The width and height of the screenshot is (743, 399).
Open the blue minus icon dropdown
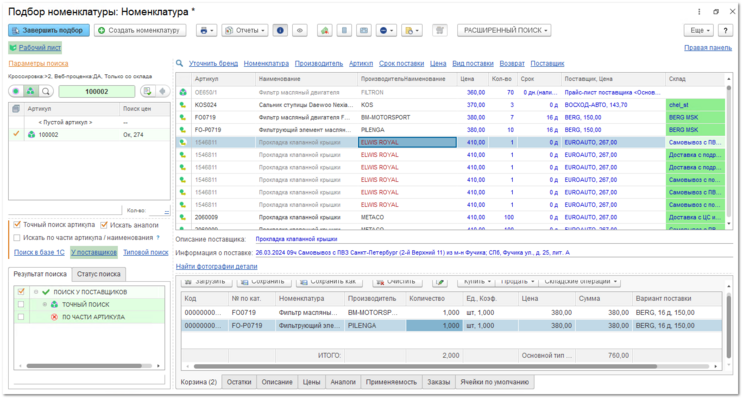(x=386, y=30)
